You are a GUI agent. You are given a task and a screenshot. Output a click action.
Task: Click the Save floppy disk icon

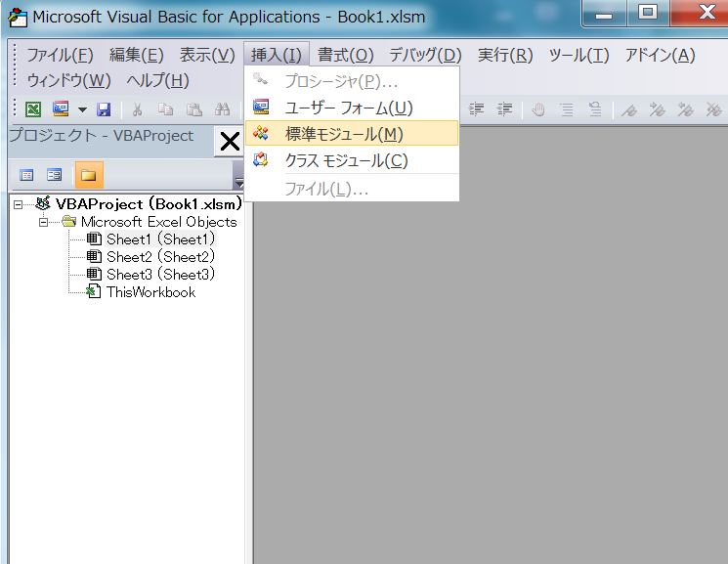tap(104, 109)
